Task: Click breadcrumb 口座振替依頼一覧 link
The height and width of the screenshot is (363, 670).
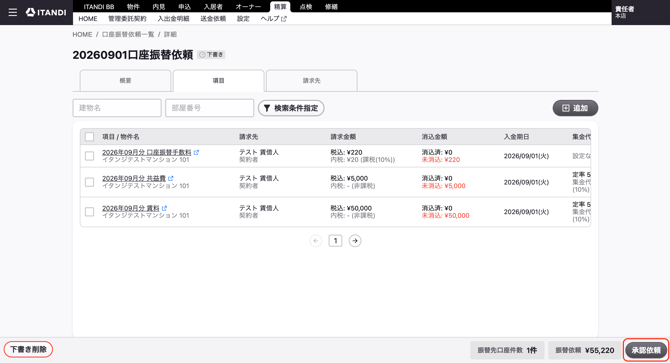Action: pos(128,35)
